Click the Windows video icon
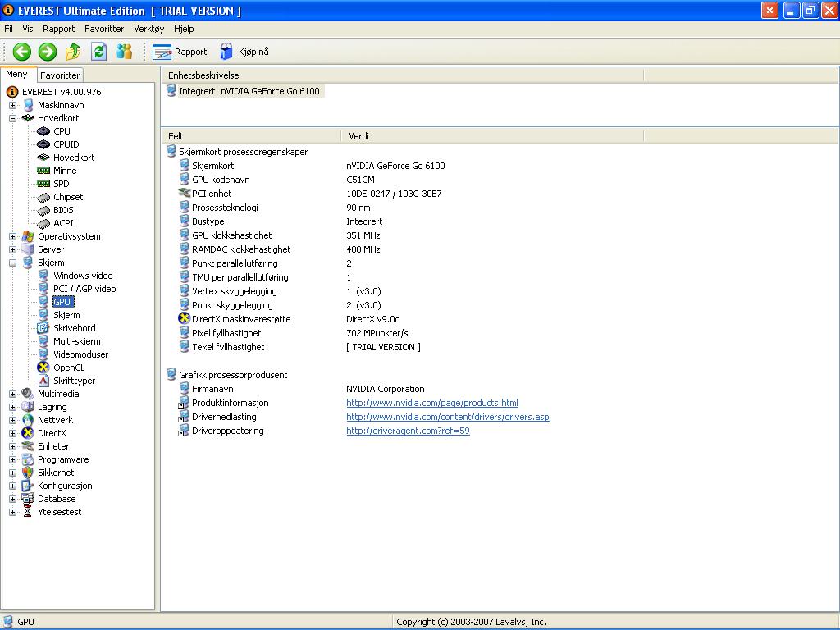840x630 pixels. click(x=43, y=276)
